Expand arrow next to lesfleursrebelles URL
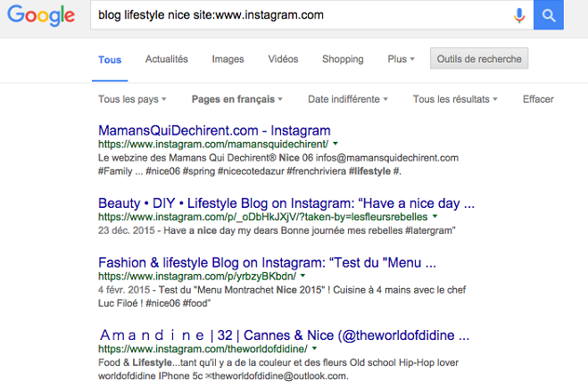This screenshot has width=588, height=389. pos(435,216)
